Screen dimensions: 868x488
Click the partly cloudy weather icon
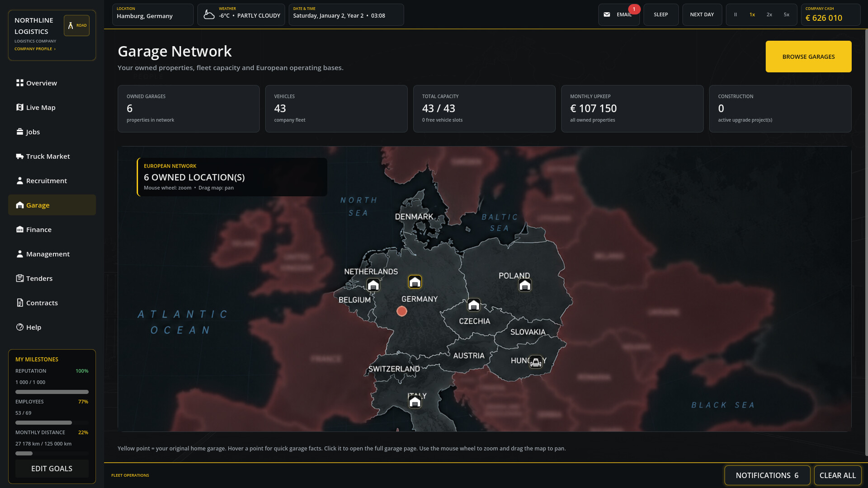[209, 15]
